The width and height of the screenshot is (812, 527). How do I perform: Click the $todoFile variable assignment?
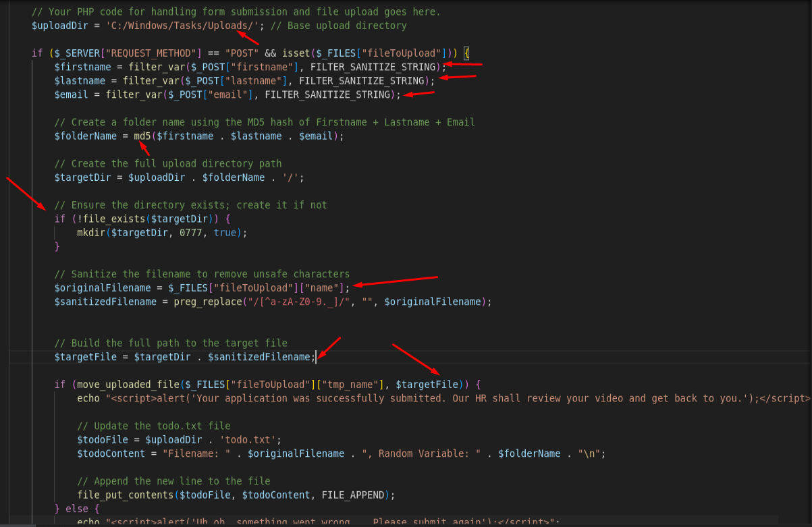point(103,439)
